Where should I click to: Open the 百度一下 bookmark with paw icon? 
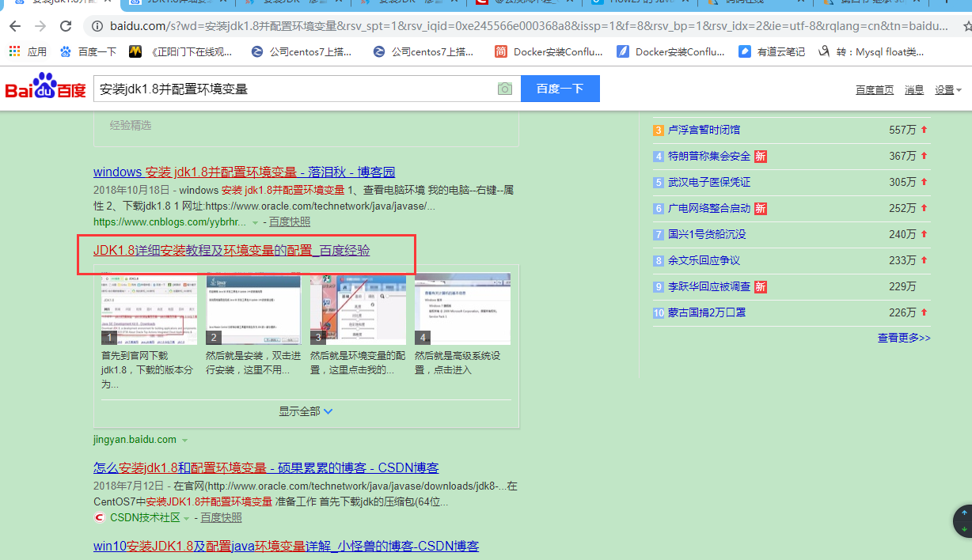(88, 52)
